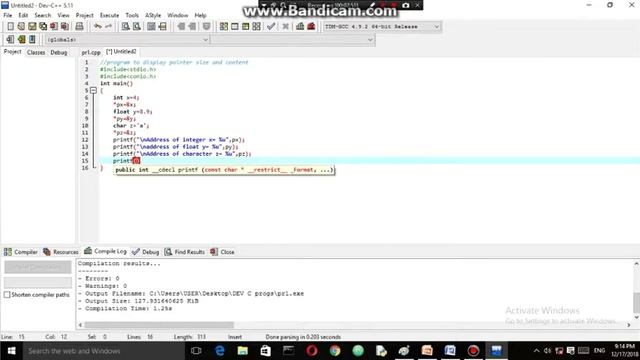Viewport: 640px width, 360px height.
Task: Open the Opera browser taskbar icon
Action: pos(312,351)
